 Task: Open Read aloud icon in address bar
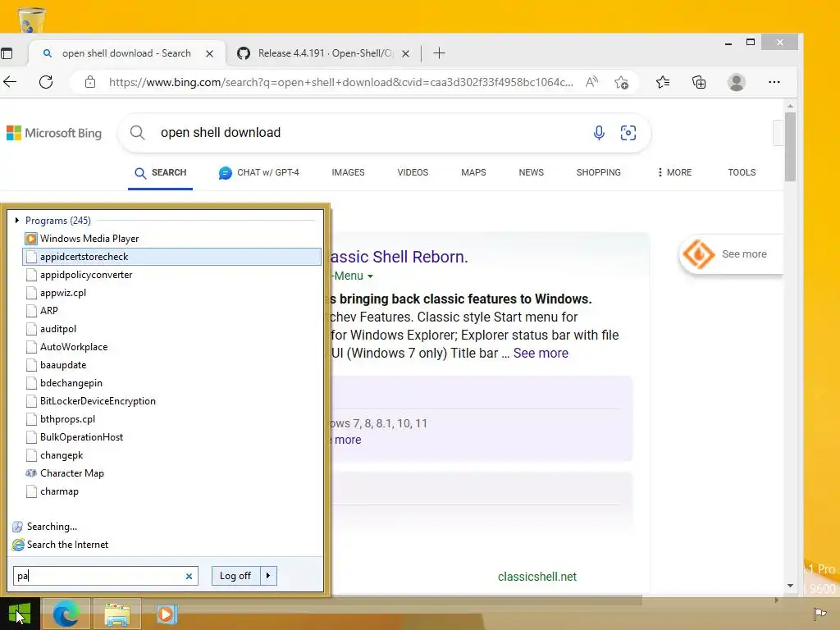coord(591,82)
